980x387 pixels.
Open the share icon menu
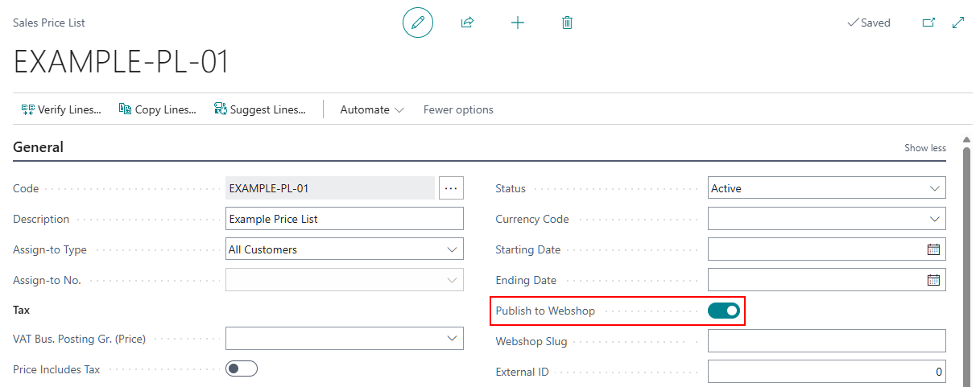(467, 23)
